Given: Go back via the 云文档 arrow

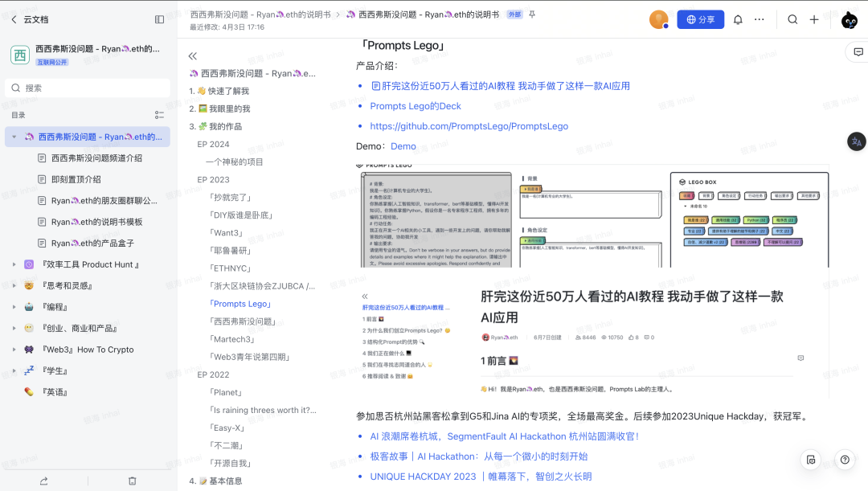Looking at the screenshot, I should tap(14, 19).
